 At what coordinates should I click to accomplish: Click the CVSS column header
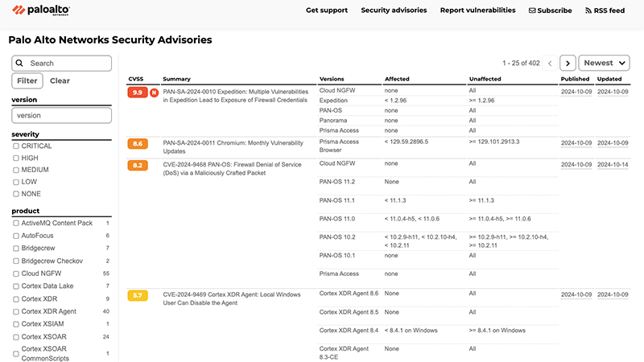136,79
